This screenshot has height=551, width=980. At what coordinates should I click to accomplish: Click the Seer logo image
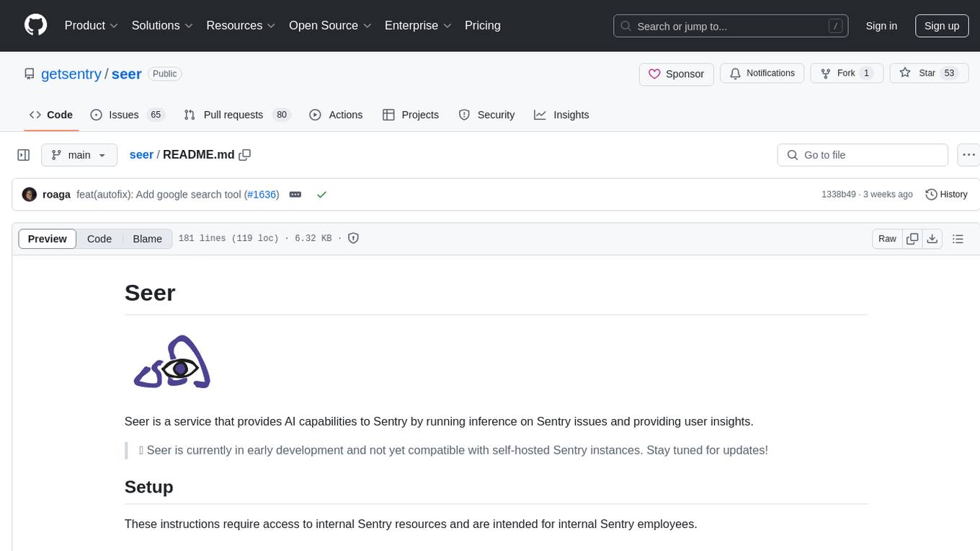click(172, 363)
